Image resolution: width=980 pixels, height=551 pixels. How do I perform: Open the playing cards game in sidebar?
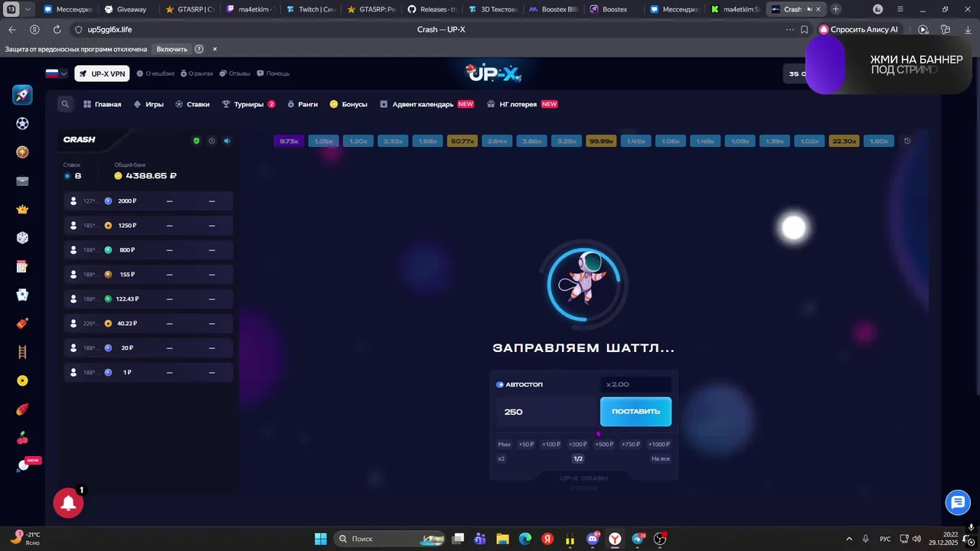click(x=22, y=295)
